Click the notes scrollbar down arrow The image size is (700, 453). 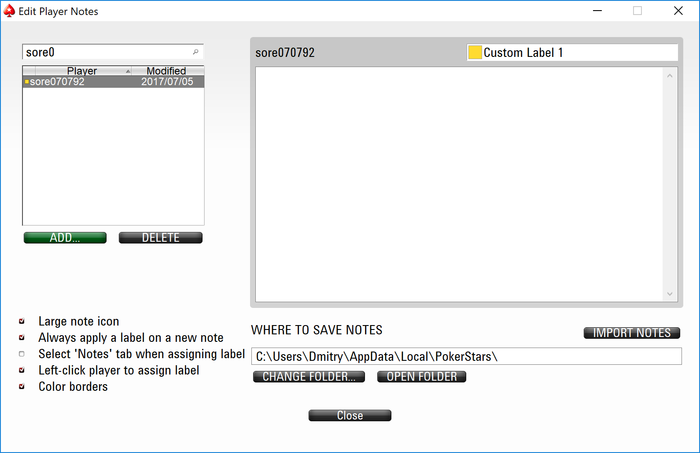670,294
